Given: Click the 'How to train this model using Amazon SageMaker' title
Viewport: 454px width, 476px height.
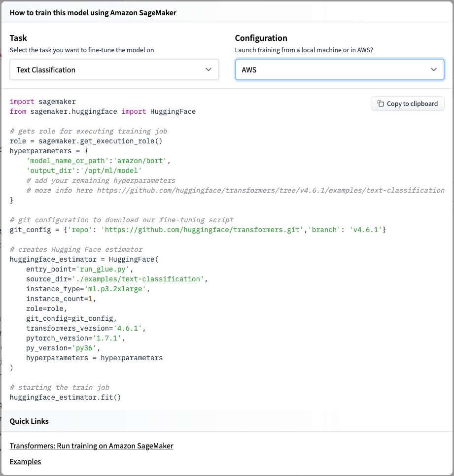Looking at the screenshot, I should [93, 13].
